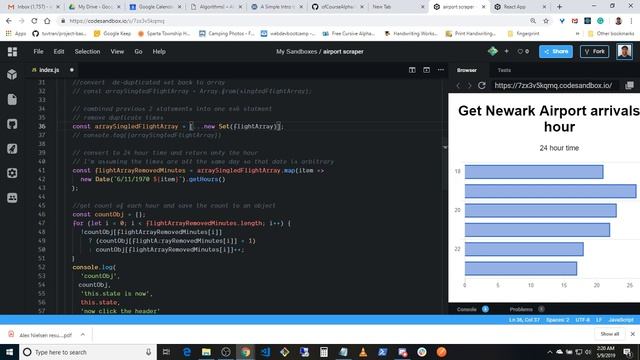The image size is (640, 360).
Task: Open the File Explorer sidebar icon
Action: coord(12,99)
